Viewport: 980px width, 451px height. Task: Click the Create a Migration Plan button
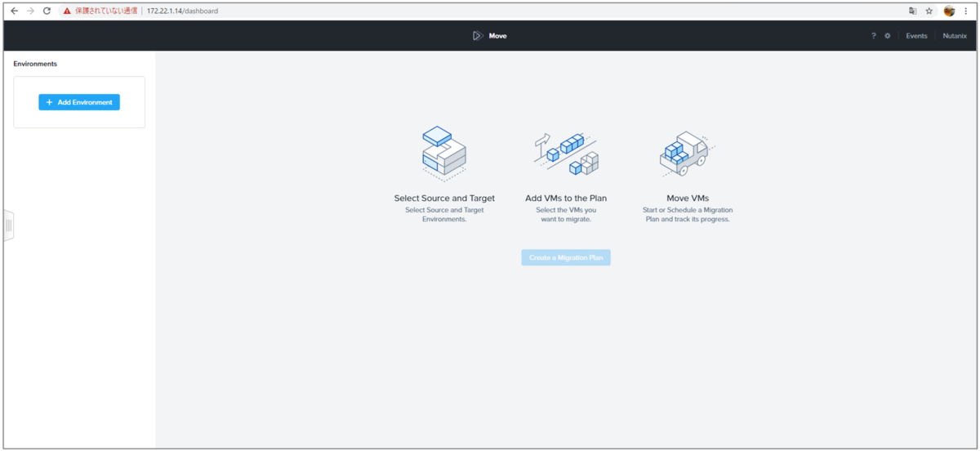tap(566, 257)
